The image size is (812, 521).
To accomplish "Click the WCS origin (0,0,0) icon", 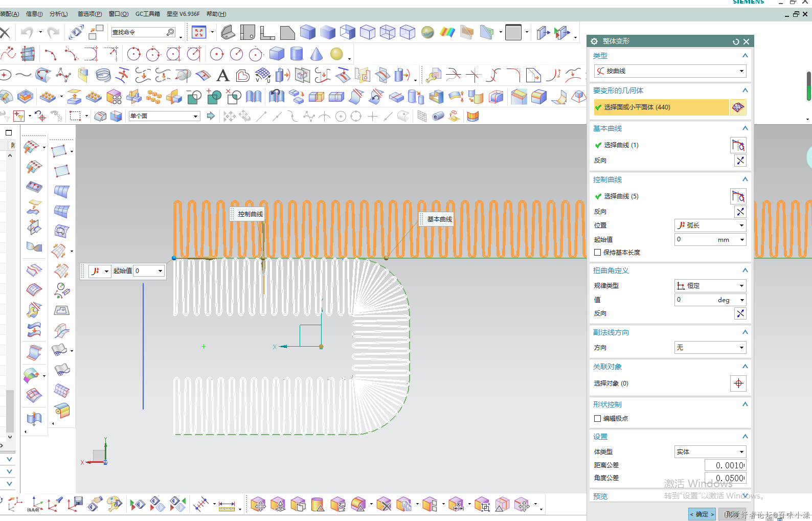I will pyautogui.click(x=34, y=505).
